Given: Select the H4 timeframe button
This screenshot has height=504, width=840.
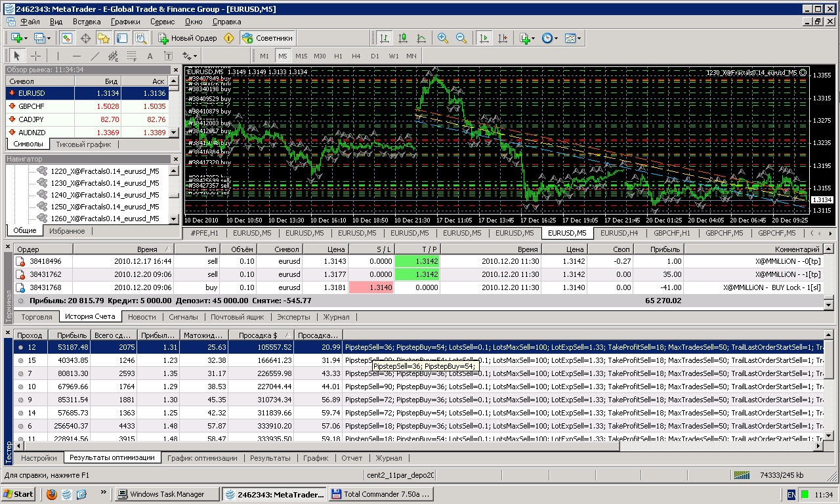Looking at the screenshot, I should pyautogui.click(x=356, y=56).
